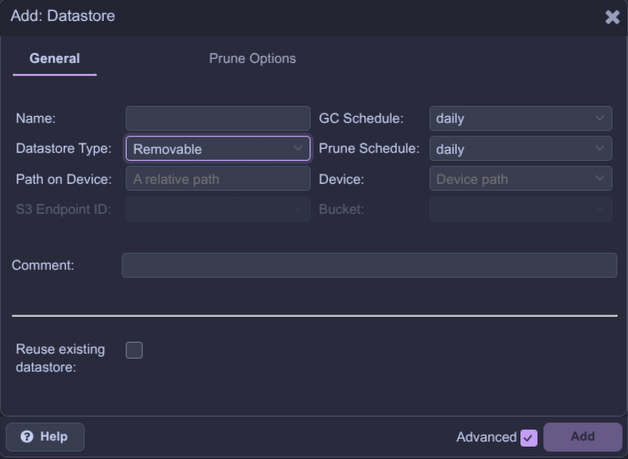
Task: Expand the Device path dropdown
Action: [599, 179]
